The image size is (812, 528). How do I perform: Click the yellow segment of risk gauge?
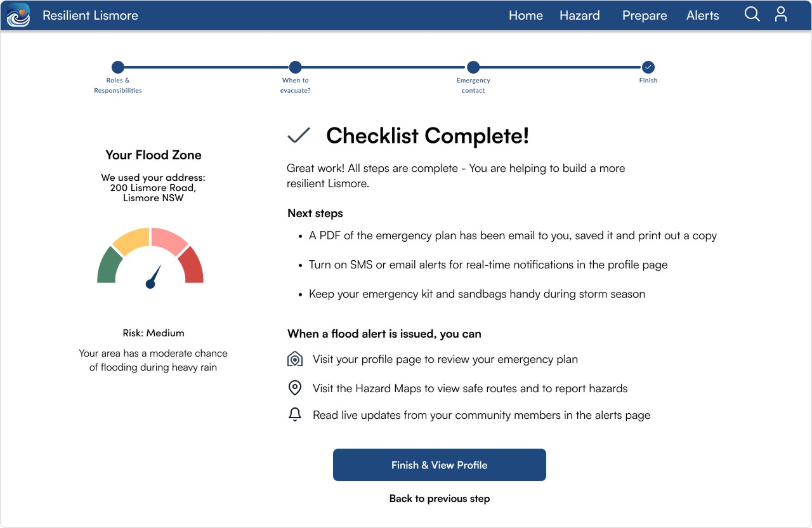coord(132,241)
